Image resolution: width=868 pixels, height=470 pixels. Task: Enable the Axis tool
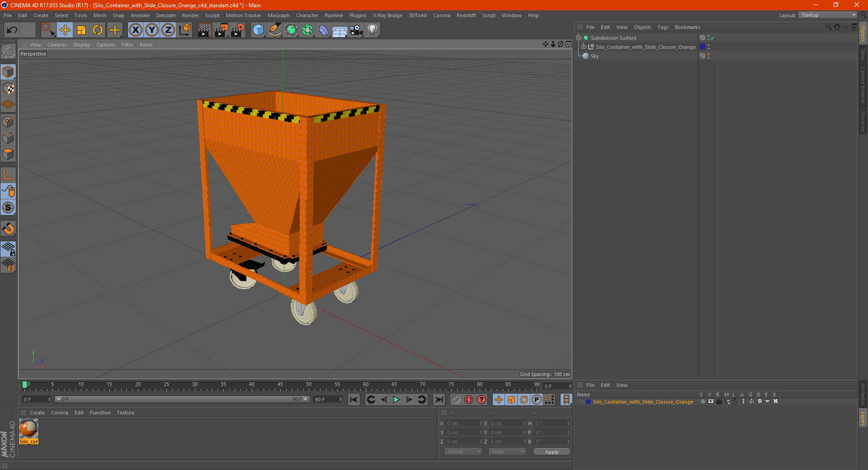(x=8, y=175)
